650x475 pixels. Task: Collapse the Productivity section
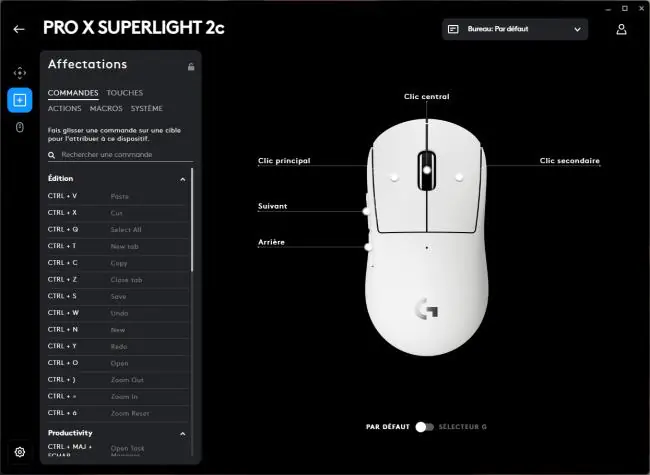coord(182,434)
